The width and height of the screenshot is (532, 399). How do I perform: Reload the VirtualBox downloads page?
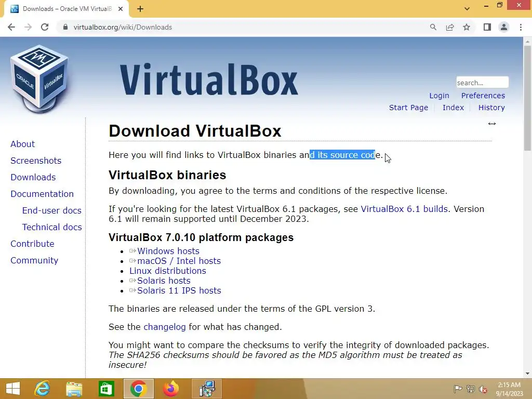[x=45, y=27]
